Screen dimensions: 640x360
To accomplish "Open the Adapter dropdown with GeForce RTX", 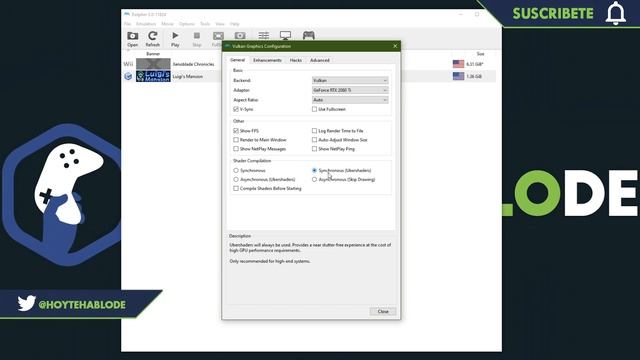I will (x=350, y=90).
